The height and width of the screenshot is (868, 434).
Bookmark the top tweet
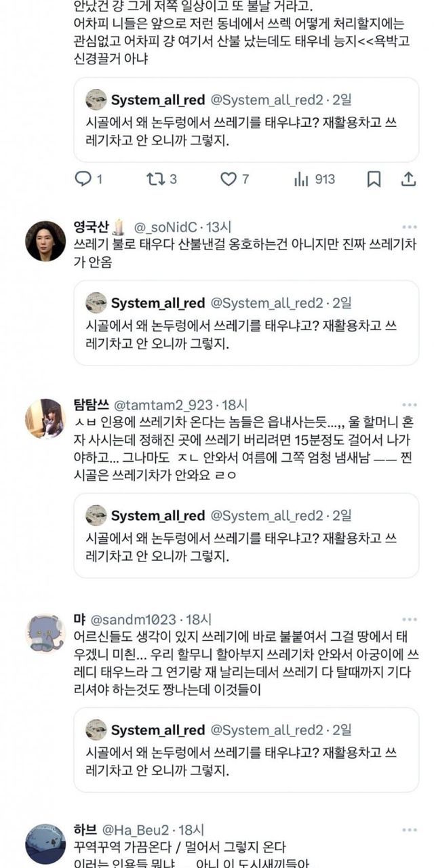pos(374,179)
